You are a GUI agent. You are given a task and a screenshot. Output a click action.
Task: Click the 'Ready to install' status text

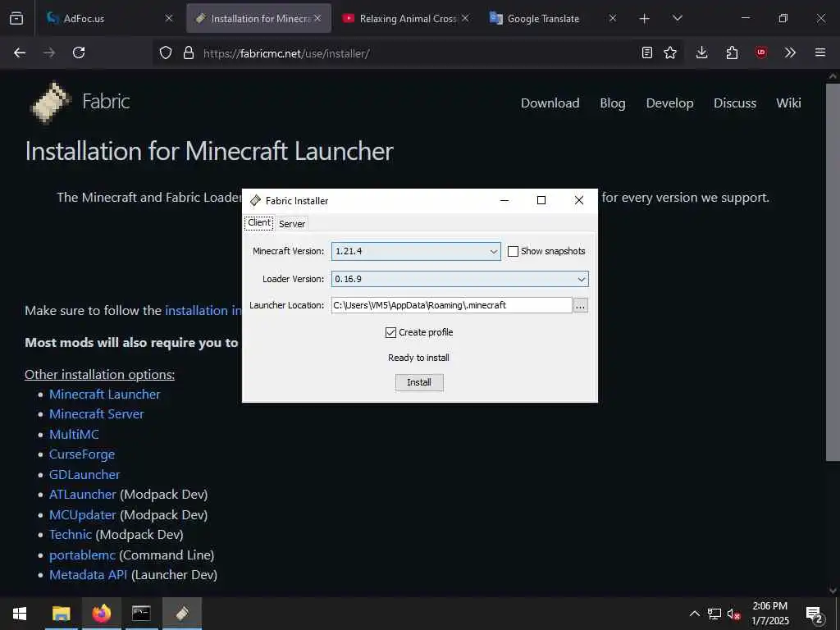coord(418,358)
